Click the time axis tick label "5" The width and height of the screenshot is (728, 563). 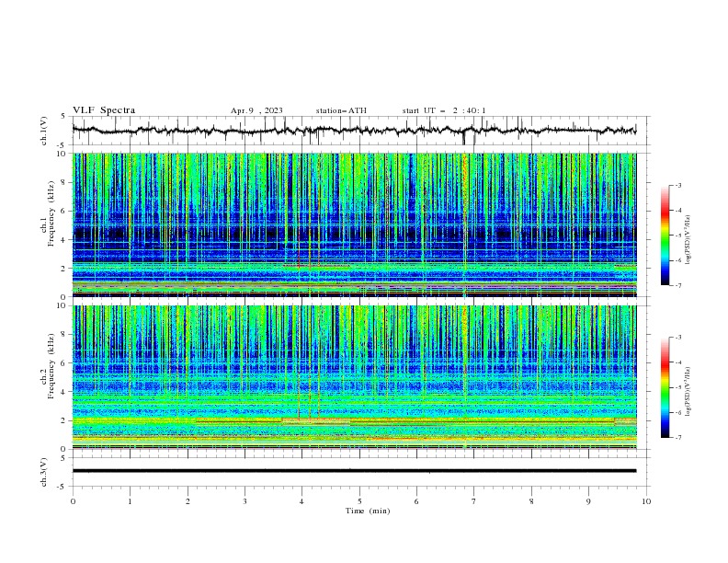[x=359, y=501]
